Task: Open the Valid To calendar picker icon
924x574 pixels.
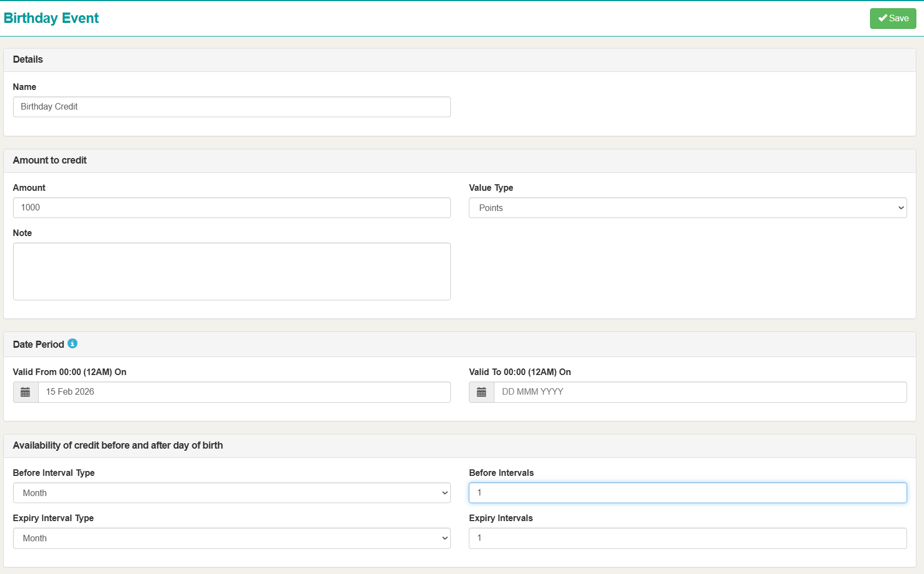Action: [x=481, y=392]
